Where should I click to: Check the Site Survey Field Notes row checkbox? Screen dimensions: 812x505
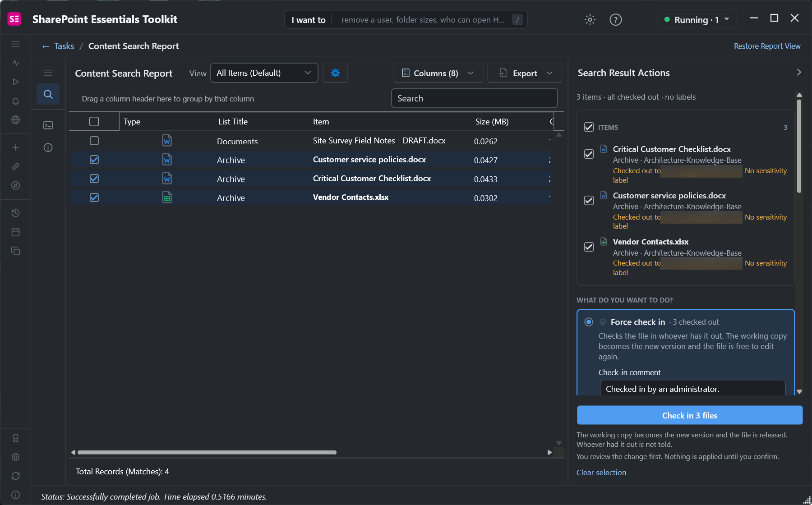point(94,141)
